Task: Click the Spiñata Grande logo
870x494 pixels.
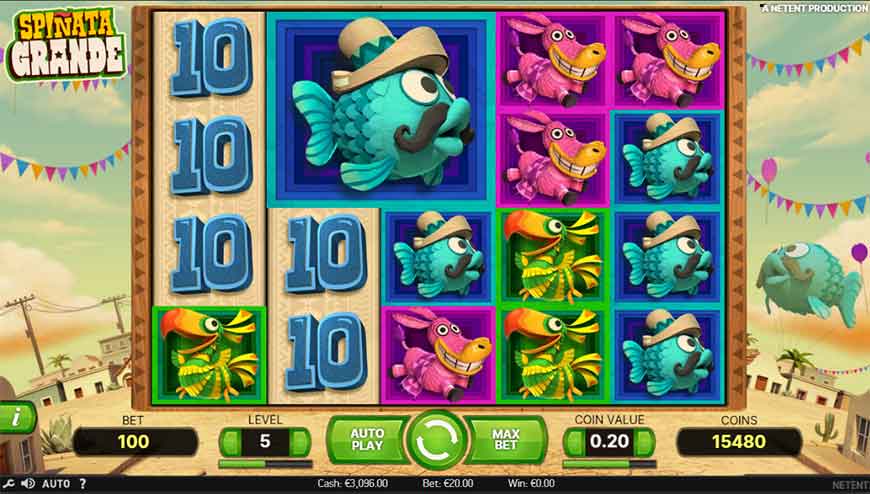Action: (x=64, y=46)
